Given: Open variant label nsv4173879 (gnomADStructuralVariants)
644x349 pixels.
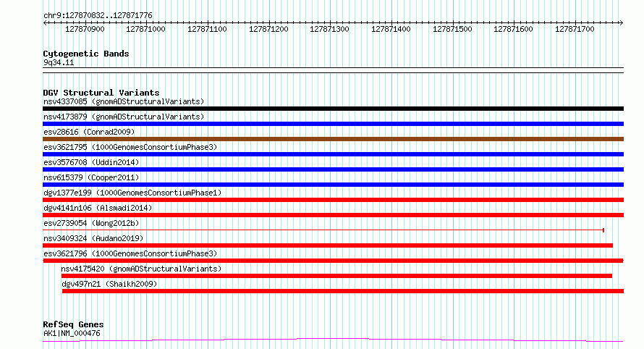Looking at the screenshot, I should (x=124, y=117).
